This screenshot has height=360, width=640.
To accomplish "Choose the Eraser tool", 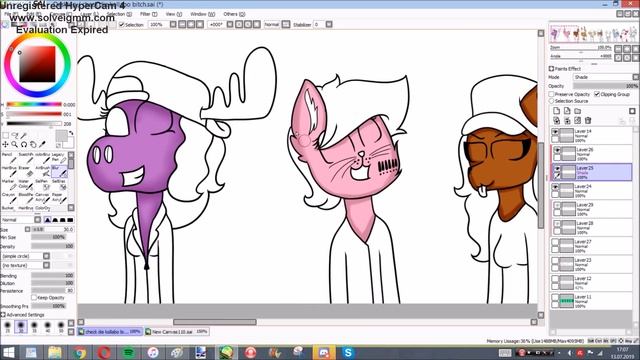I will [25, 171].
